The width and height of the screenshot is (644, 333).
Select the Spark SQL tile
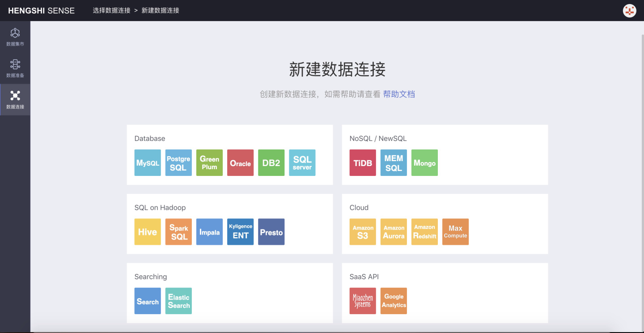point(178,232)
